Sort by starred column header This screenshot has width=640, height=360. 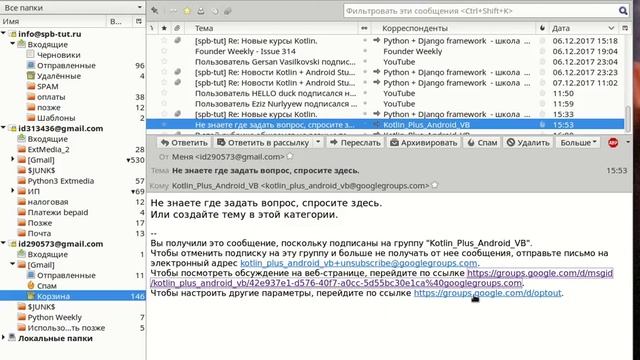164,28
